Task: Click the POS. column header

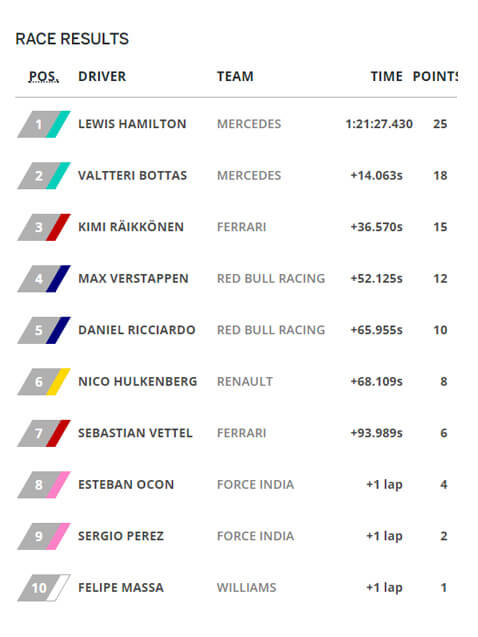Action: [44, 76]
